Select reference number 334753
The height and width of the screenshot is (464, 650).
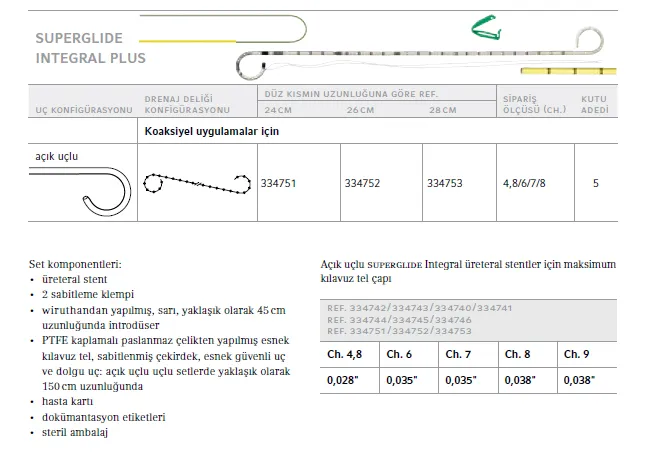pos(444,184)
